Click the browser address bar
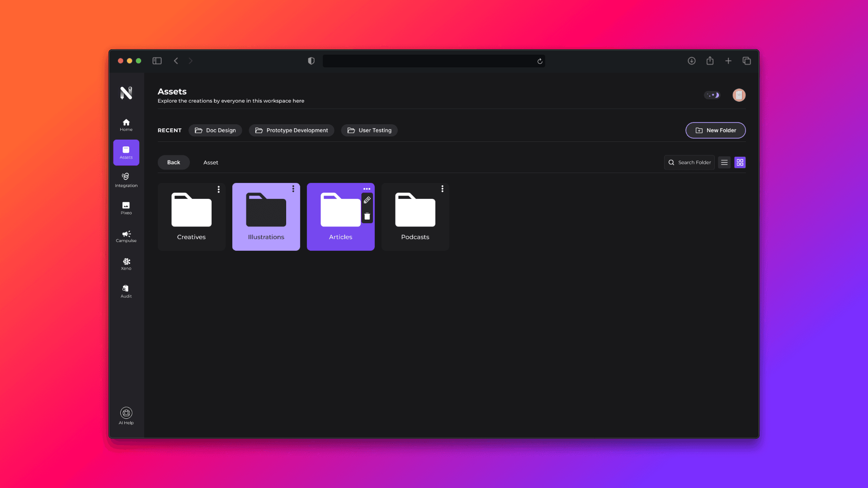868x488 pixels. (x=434, y=61)
